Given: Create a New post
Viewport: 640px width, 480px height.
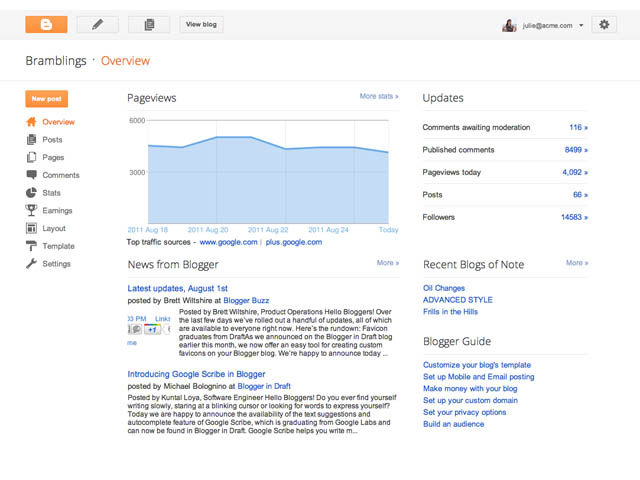Looking at the screenshot, I should [46, 99].
